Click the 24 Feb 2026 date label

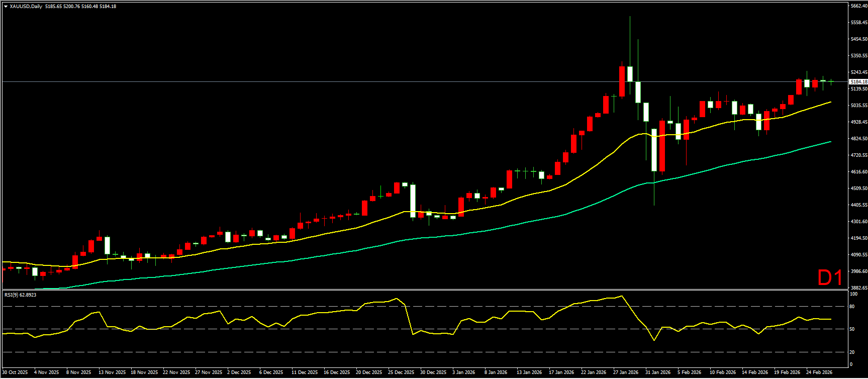[x=819, y=372]
